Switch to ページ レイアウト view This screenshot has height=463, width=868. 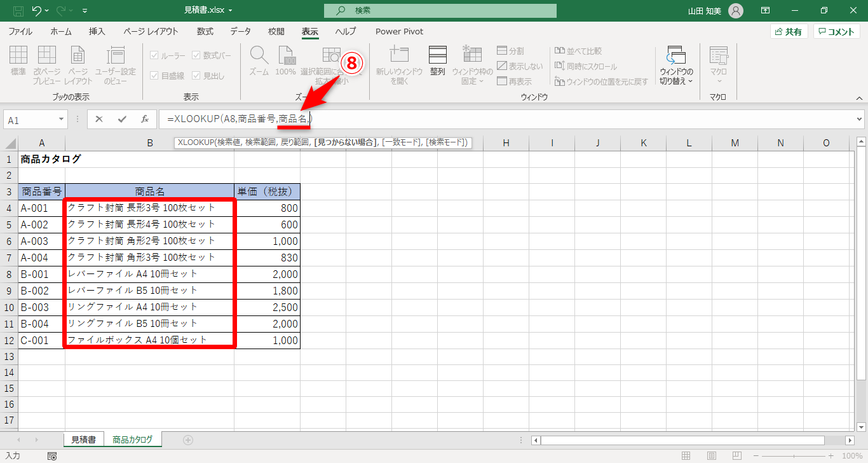pyautogui.click(x=78, y=64)
